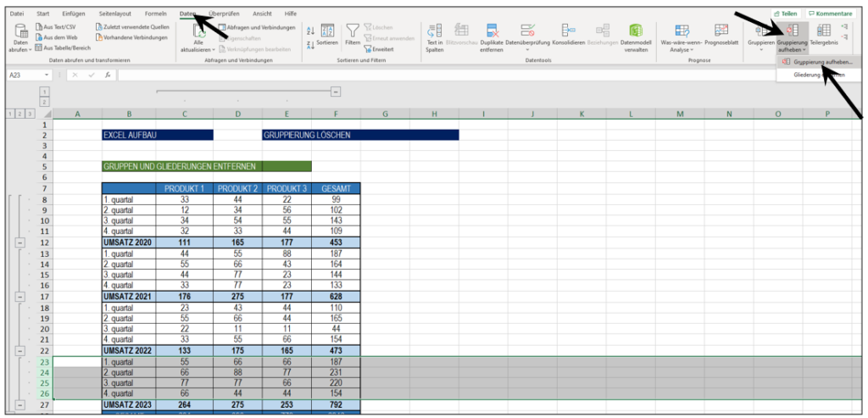
Task: Open Was-wäre-wenn-Analyse
Action: click(x=682, y=38)
